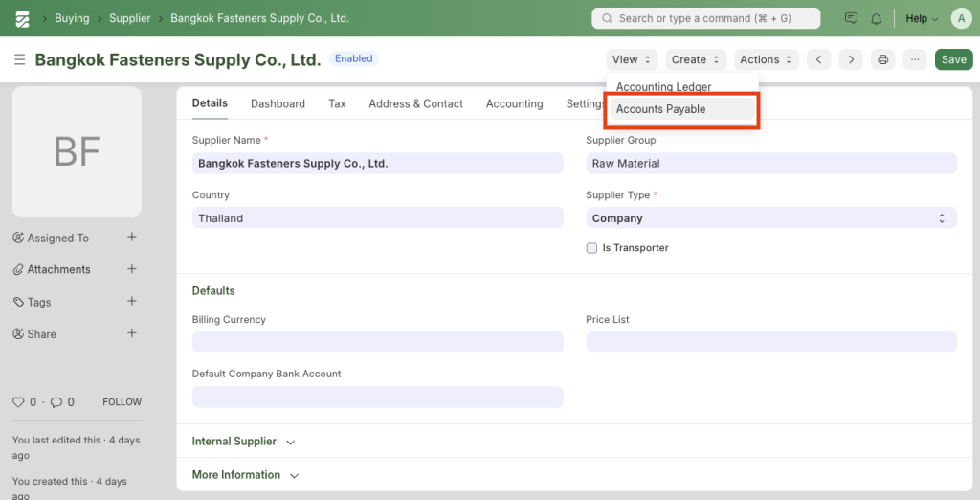The width and height of the screenshot is (980, 500).
Task: Switch to the Address & Contact tab
Action: 415,103
